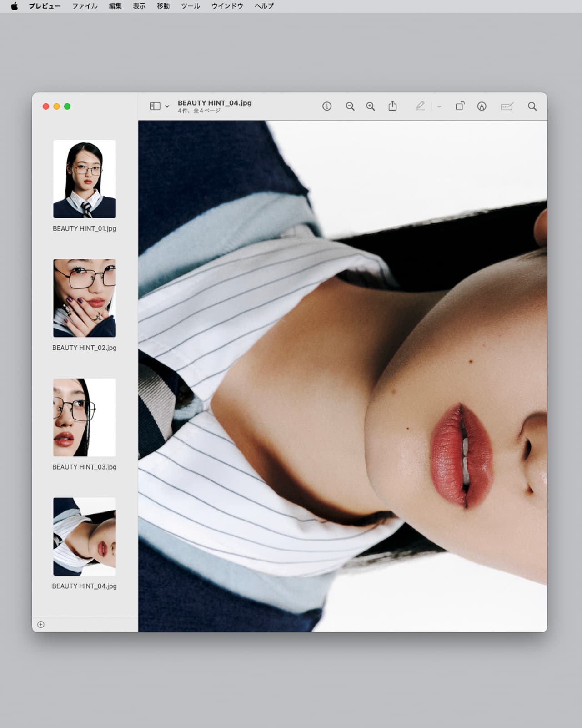Select the highlight pen tool
This screenshot has height=728, width=582.
pos(420,106)
